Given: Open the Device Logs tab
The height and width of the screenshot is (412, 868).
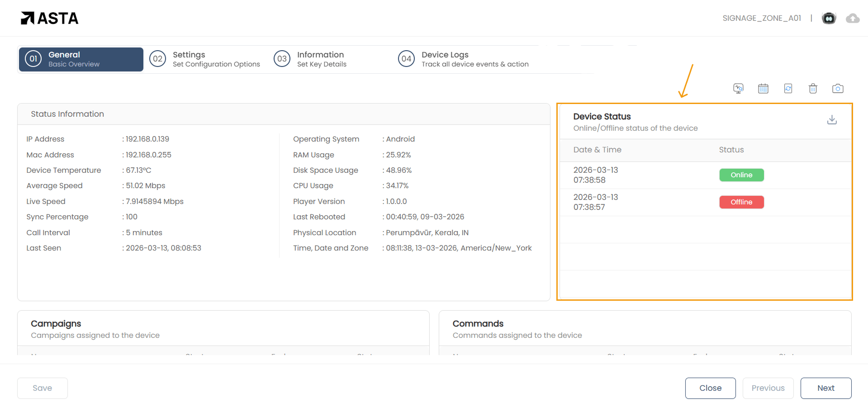Looking at the screenshot, I should tap(464, 59).
